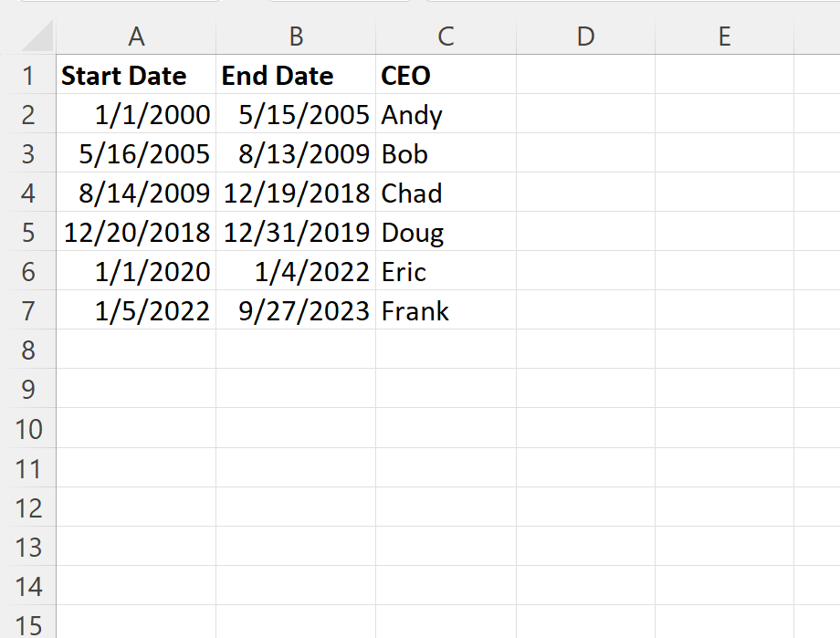
Task: Select column C header
Action: (x=445, y=37)
